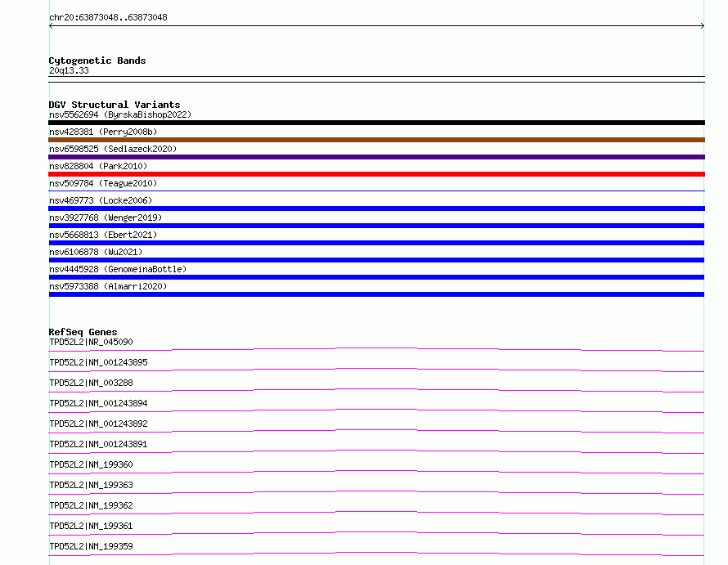
Task: Select the RefSeq Genes track heading
Action: coord(83,332)
